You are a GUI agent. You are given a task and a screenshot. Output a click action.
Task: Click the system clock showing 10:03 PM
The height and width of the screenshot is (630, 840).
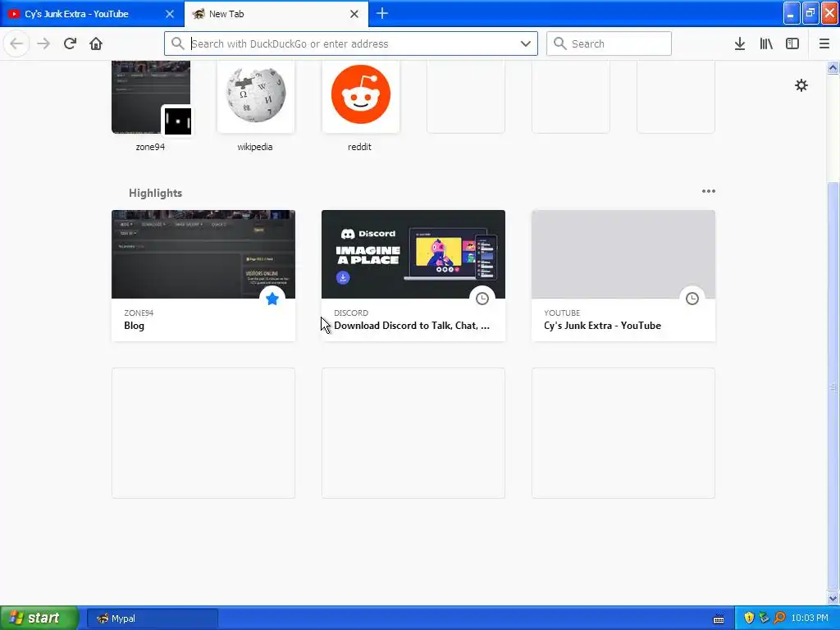click(x=810, y=618)
